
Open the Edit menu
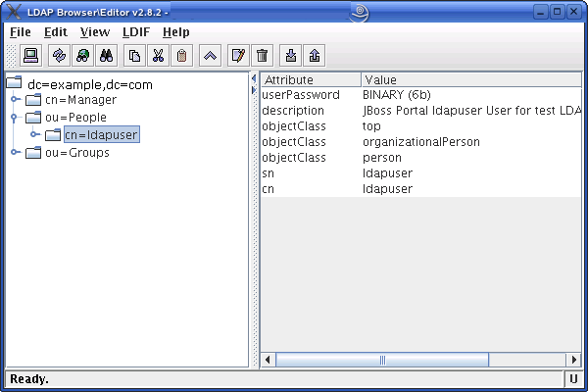(x=56, y=32)
